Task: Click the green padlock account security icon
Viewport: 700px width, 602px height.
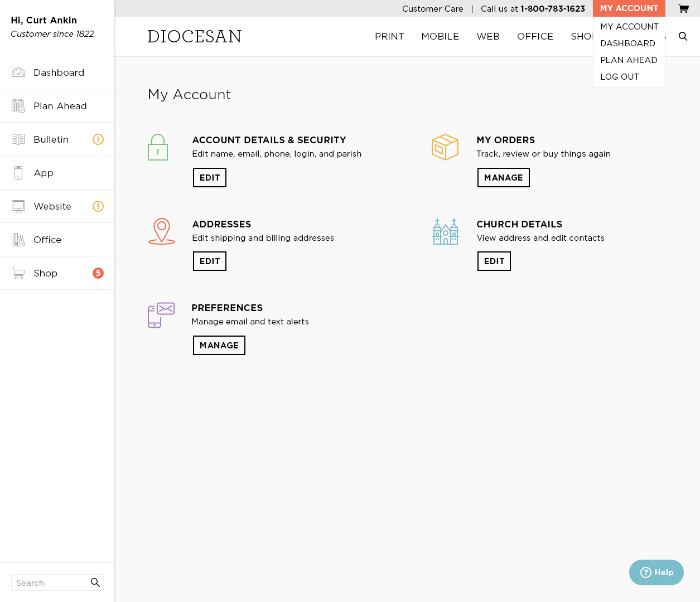Action: 158,147
